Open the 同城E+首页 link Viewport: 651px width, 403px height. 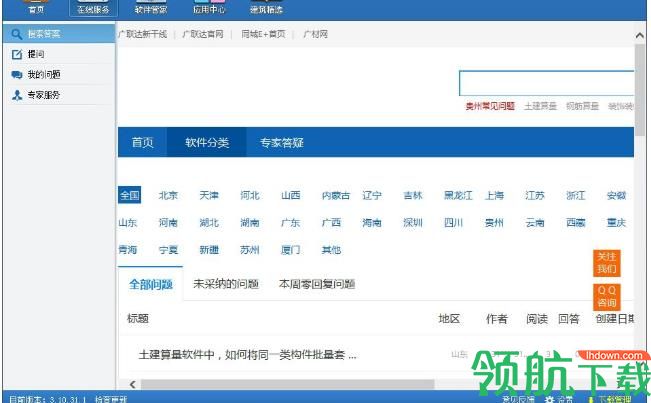tap(263, 34)
